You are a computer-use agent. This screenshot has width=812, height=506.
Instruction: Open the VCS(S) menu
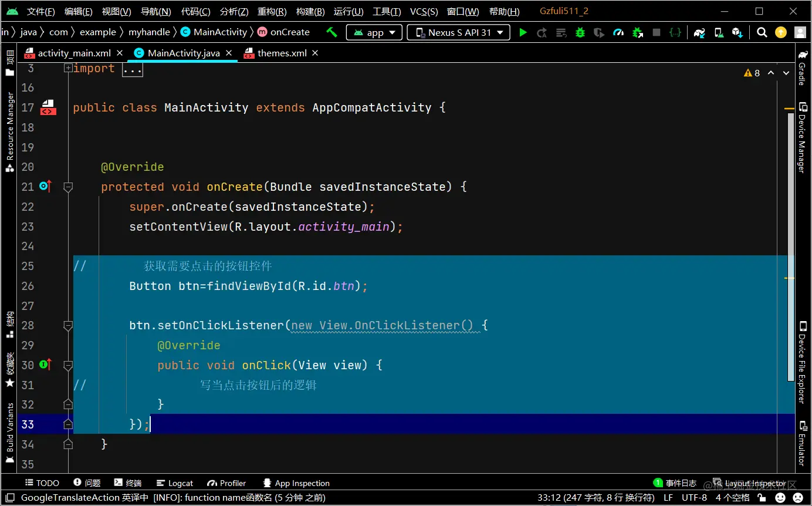tap(424, 11)
